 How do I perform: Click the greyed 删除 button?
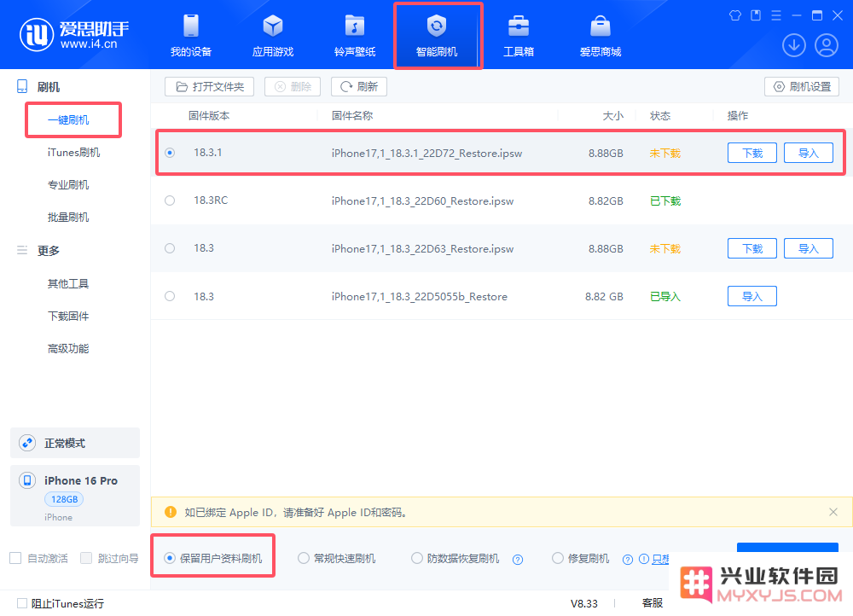point(293,86)
